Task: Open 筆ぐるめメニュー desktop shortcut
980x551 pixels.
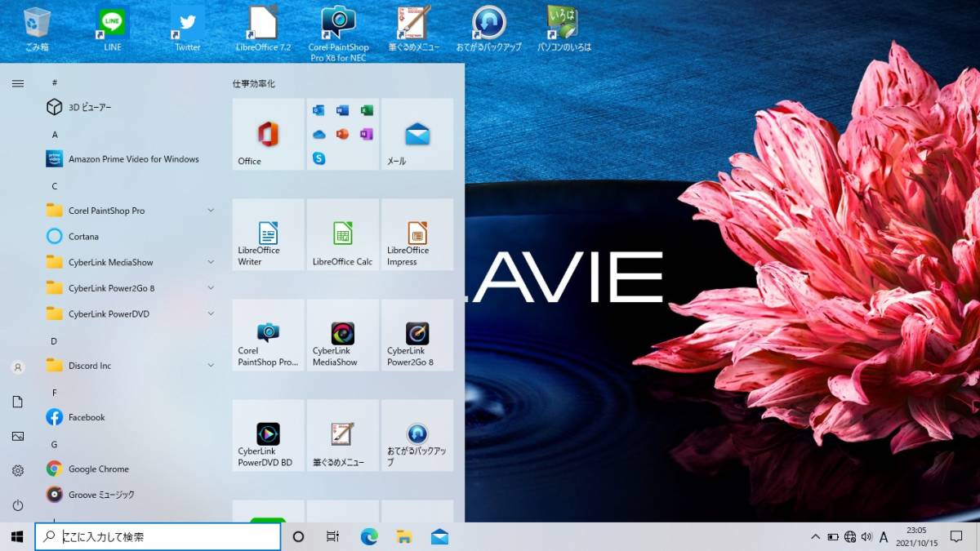Action: (x=414, y=29)
